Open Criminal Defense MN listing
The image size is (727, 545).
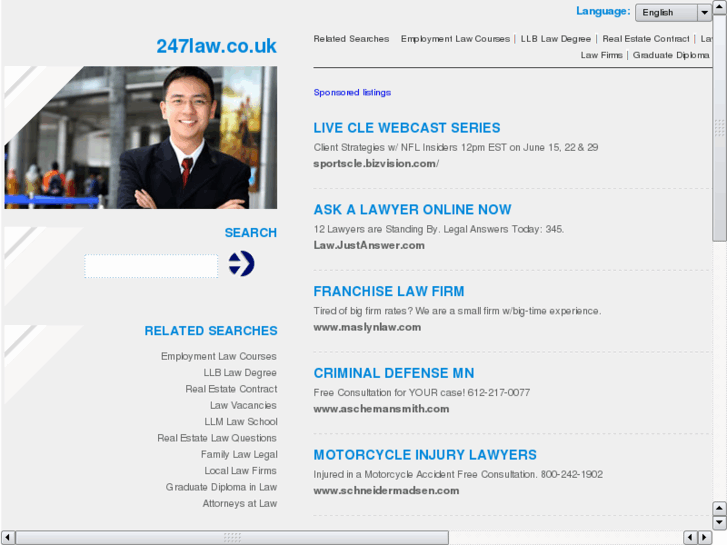coord(394,373)
